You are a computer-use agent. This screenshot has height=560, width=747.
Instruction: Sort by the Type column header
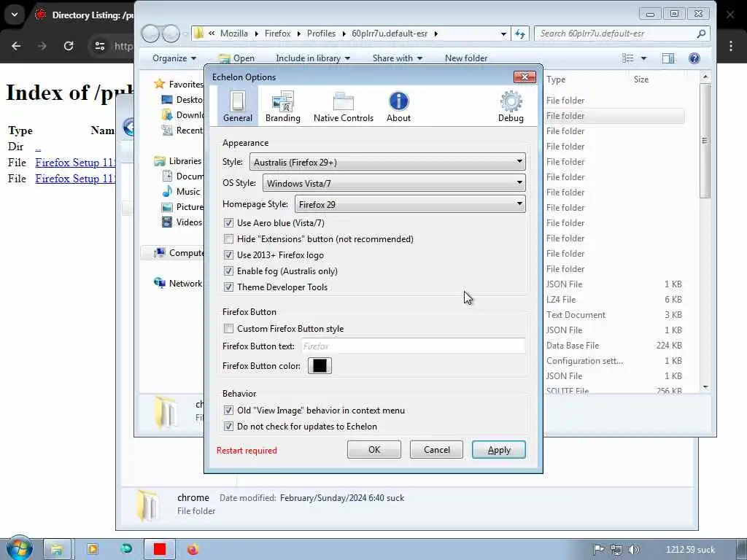point(555,79)
